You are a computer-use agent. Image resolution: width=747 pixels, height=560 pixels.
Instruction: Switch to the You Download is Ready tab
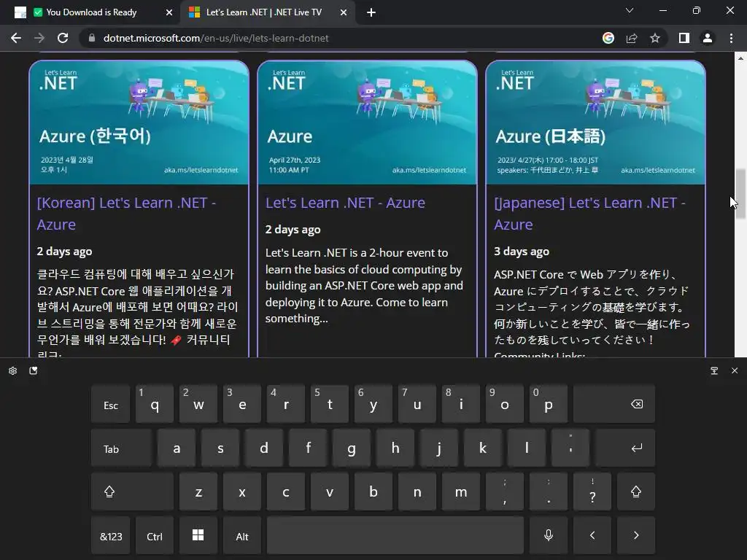coord(90,12)
